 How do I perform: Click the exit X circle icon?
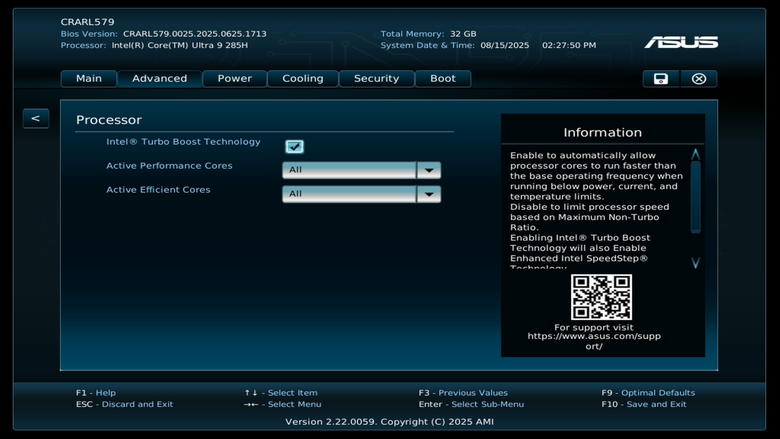[698, 79]
